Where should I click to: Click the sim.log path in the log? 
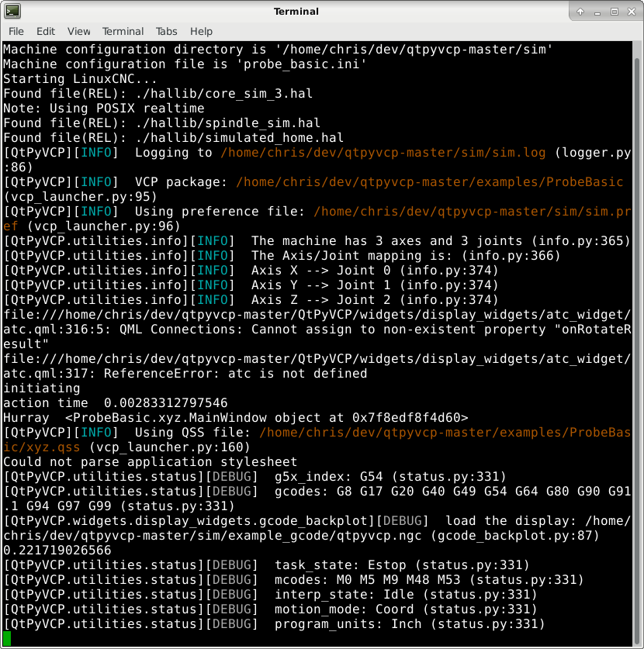coord(383,152)
